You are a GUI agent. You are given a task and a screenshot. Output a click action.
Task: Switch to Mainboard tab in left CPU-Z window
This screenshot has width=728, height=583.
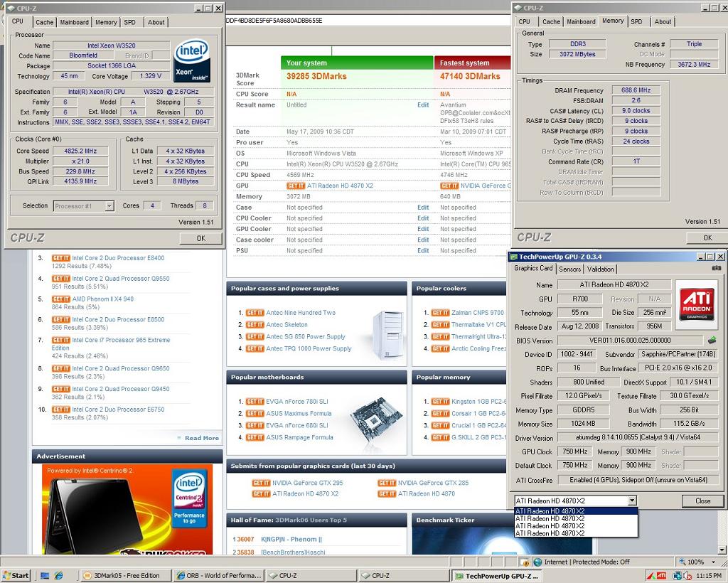pos(74,22)
